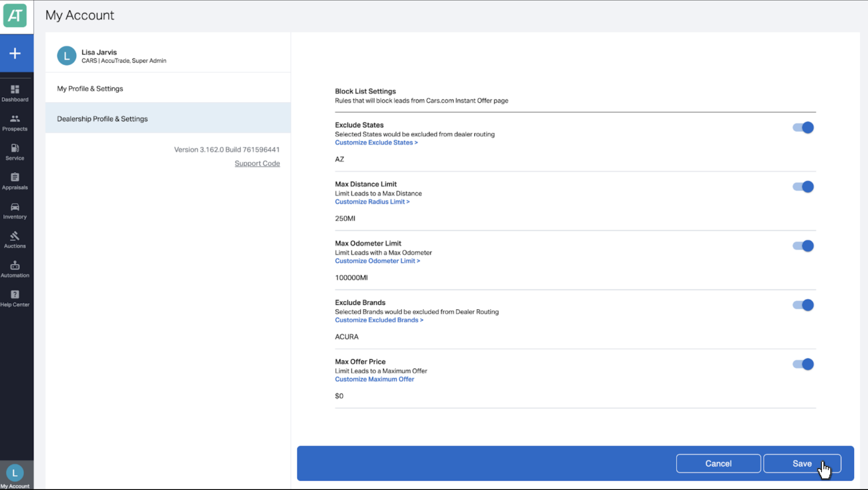
Task: Open the Service sidebar icon
Action: pos(15,152)
